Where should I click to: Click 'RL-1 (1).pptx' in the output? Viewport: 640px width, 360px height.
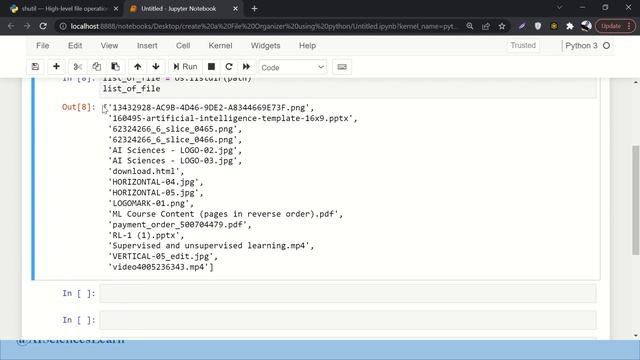pyautogui.click(x=146, y=235)
